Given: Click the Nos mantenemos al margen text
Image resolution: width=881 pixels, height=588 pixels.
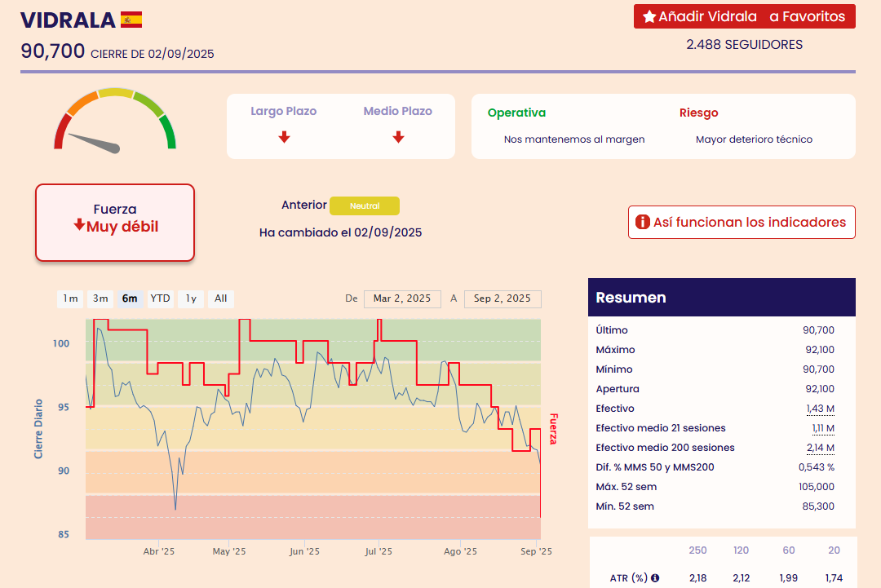Looking at the screenshot, I should pyautogui.click(x=574, y=139).
